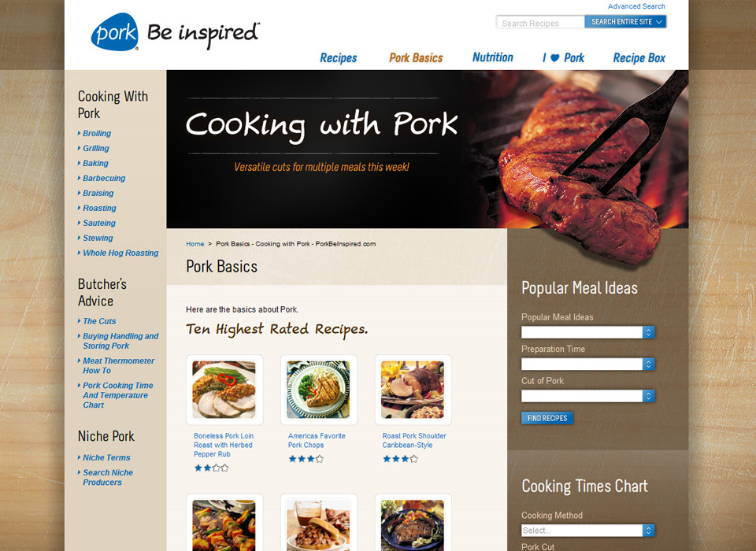Go to the Nutrition menu item
This screenshot has height=551, width=756.
[493, 57]
